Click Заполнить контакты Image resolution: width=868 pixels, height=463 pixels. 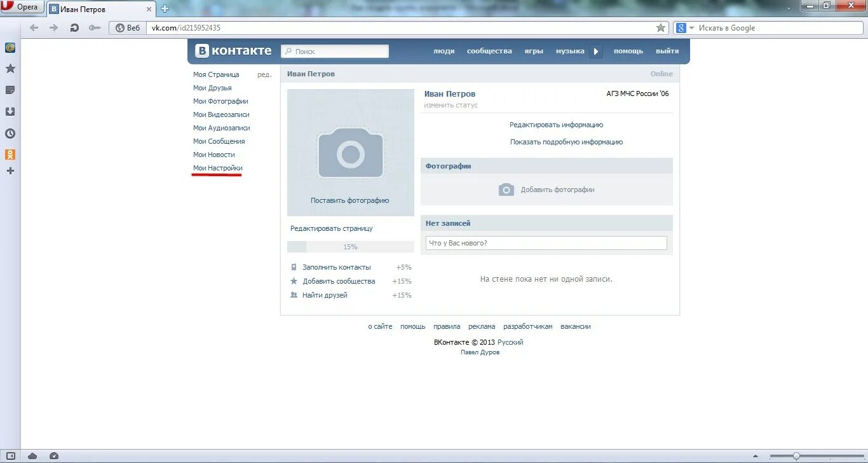pyautogui.click(x=337, y=267)
